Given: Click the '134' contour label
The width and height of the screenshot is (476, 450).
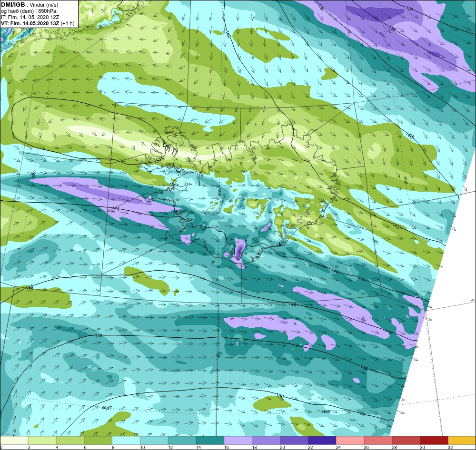Looking at the screenshot, I should 410,9.
